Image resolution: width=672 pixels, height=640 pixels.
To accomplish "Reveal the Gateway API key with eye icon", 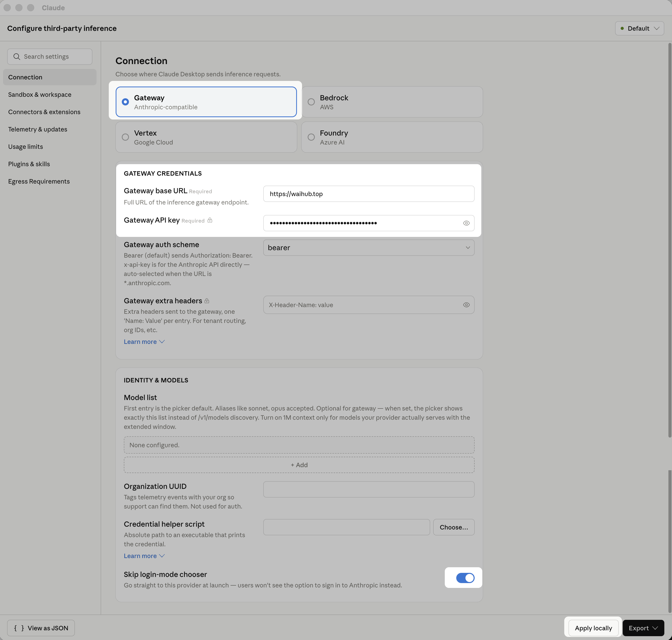I will tap(466, 223).
